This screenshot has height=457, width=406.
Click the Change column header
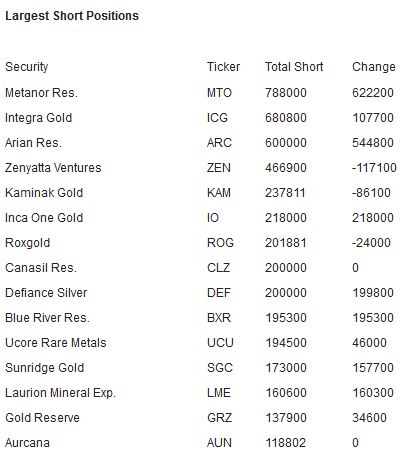tap(374, 67)
